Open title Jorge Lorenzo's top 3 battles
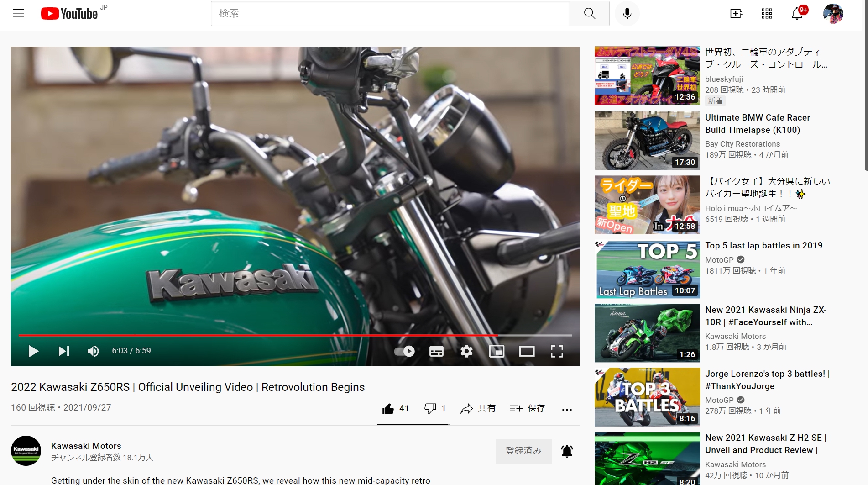This screenshot has height=485, width=868. [x=767, y=380]
